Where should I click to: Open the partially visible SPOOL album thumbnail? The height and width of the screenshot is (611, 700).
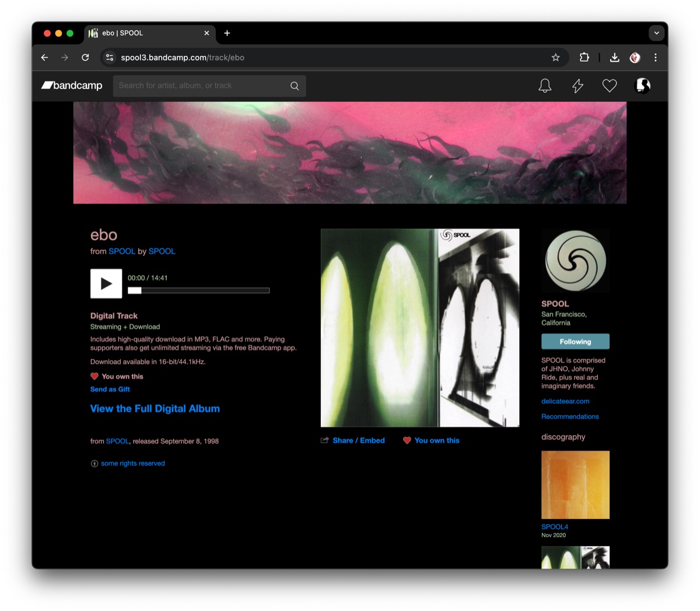click(x=575, y=557)
